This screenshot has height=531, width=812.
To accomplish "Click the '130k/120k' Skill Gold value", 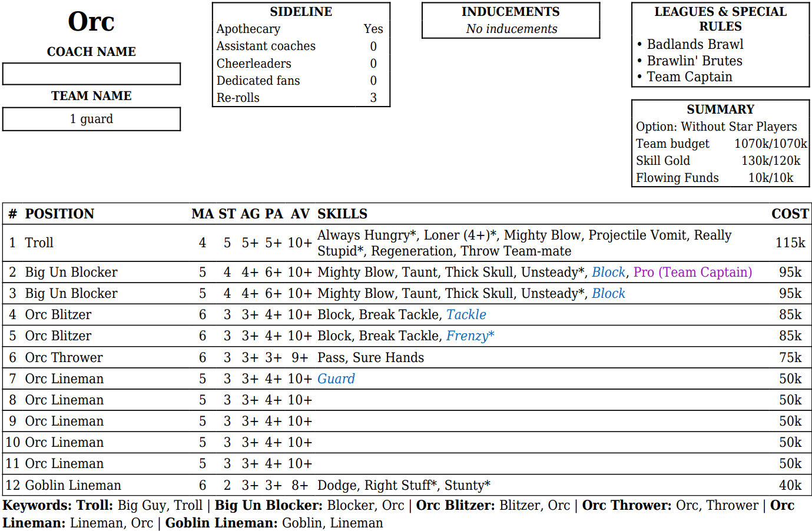I will (771, 161).
